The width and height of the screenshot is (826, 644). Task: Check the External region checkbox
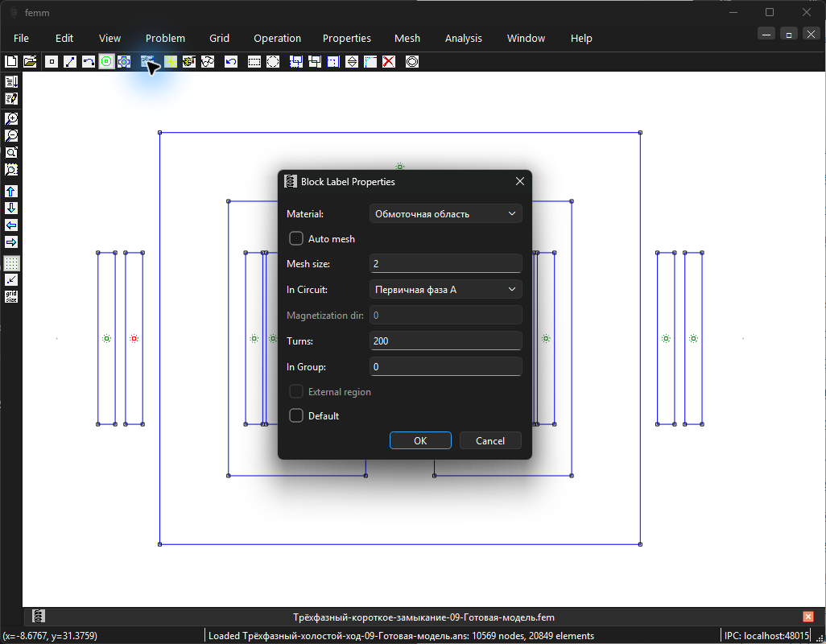296,391
